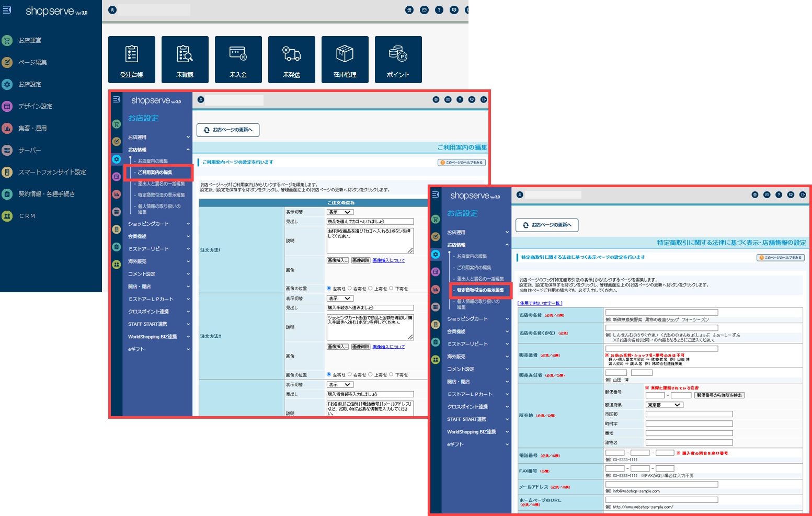Open the 表示切替 dropdown for 注文方法2

(340, 298)
